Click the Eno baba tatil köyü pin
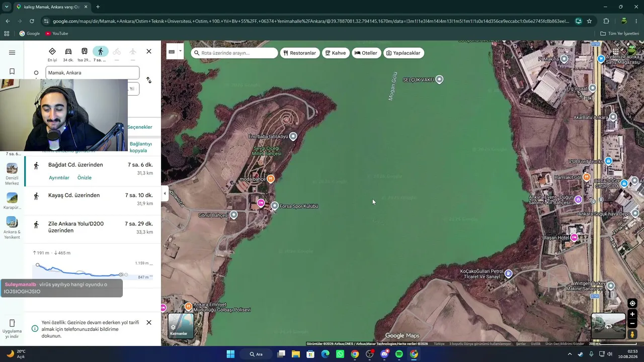Viewport: 644px width, 362px height. (293, 136)
